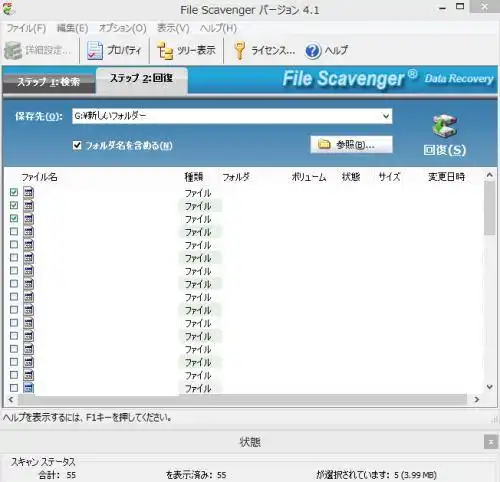500x482 pixels.
Task: Click the horizontal scrollbar thumb
Action: [242, 399]
